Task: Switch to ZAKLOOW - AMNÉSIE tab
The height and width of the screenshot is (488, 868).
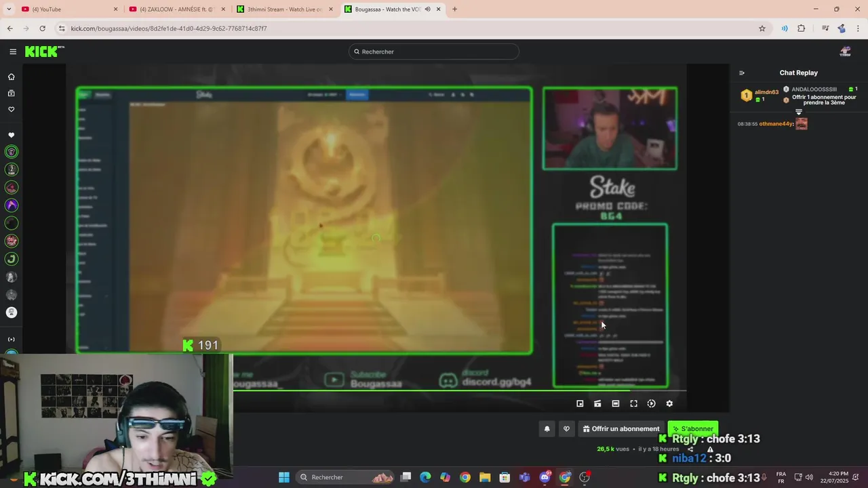Action: pos(176,9)
